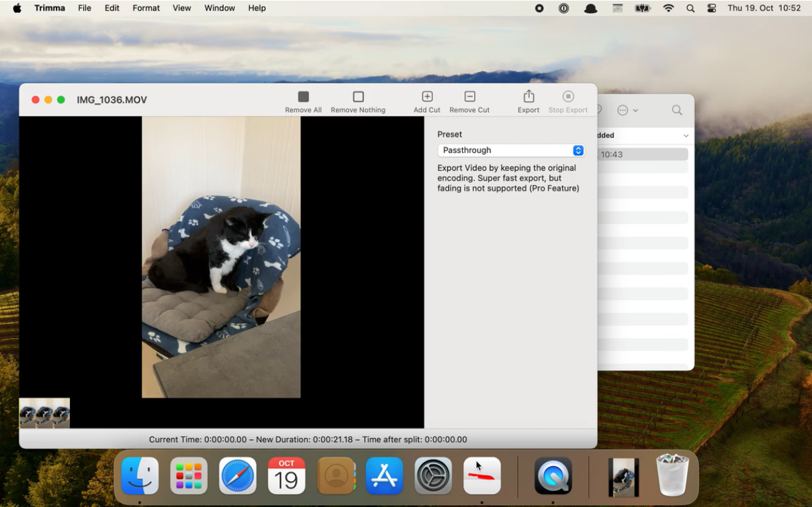Select the video thumbnail strip in the timeline
The width and height of the screenshot is (812, 507).
[x=44, y=413]
